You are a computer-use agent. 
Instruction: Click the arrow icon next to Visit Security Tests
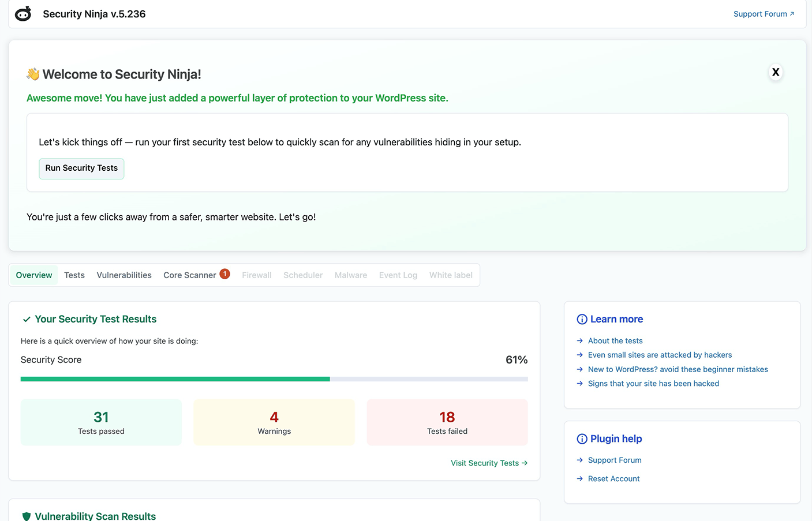click(x=524, y=463)
